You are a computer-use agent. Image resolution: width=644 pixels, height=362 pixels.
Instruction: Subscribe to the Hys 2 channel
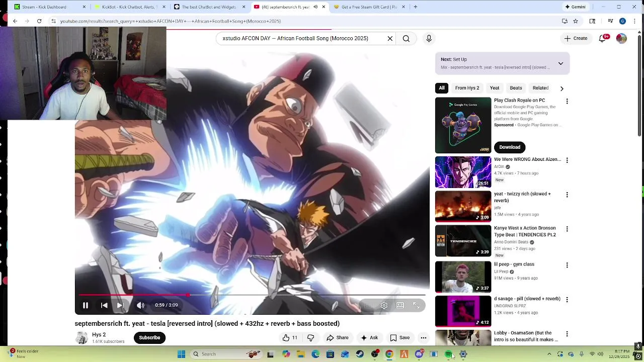point(149,338)
